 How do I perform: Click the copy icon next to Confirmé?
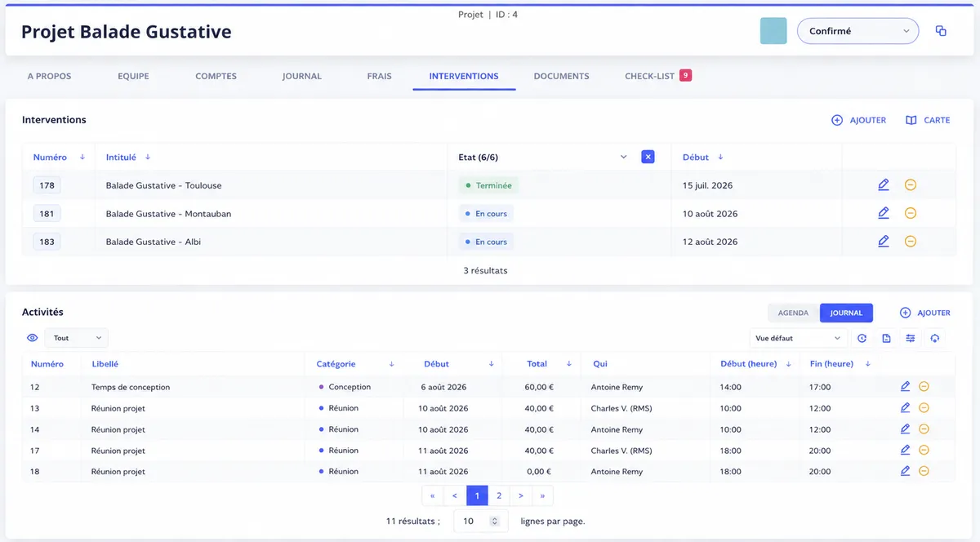(941, 31)
